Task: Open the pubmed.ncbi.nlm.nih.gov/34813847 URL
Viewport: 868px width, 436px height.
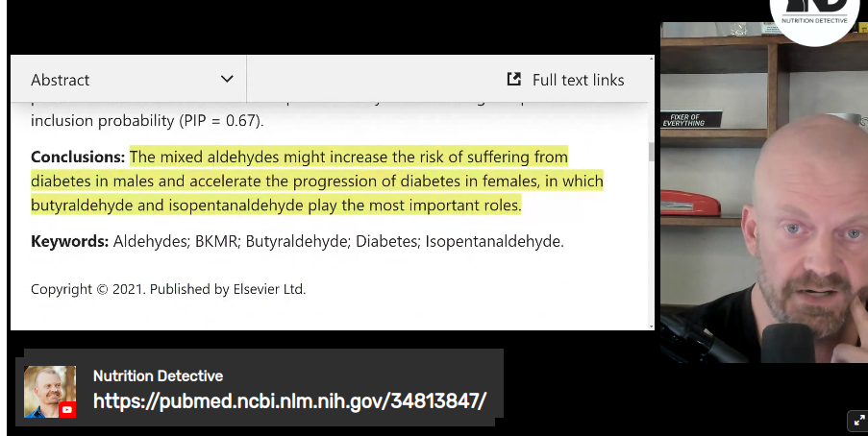Action: point(290,401)
